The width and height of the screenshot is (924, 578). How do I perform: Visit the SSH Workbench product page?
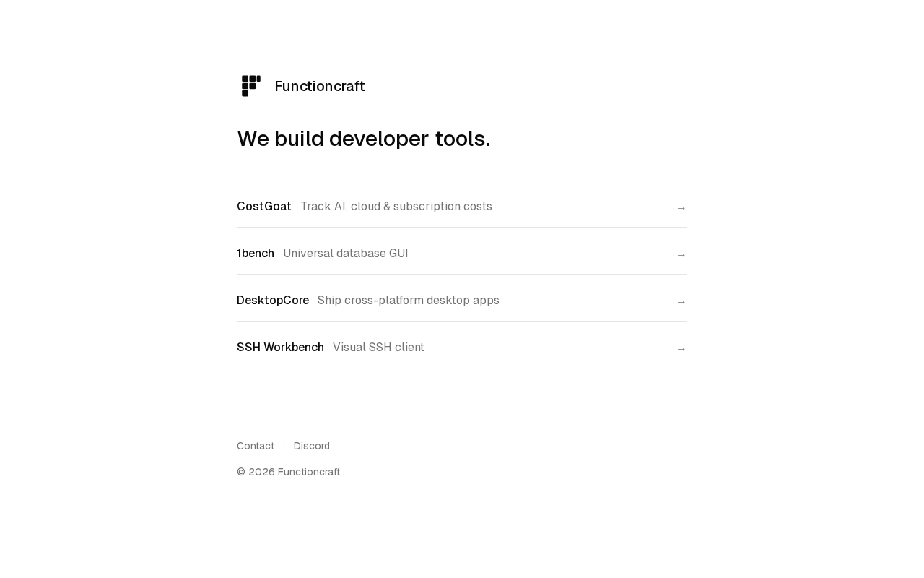point(280,348)
